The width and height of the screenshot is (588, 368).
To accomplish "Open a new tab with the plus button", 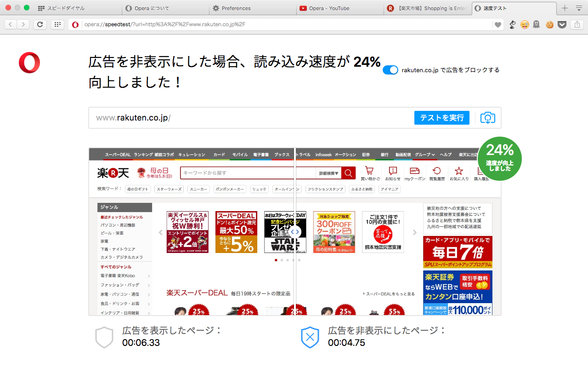I will coord(565,8).
